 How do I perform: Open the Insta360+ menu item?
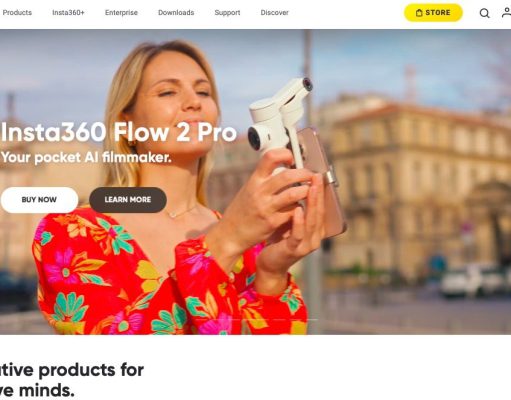[68, 13]
